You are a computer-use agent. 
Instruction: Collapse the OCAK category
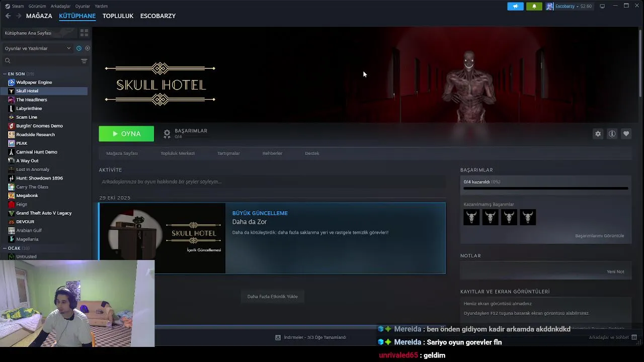5,248
